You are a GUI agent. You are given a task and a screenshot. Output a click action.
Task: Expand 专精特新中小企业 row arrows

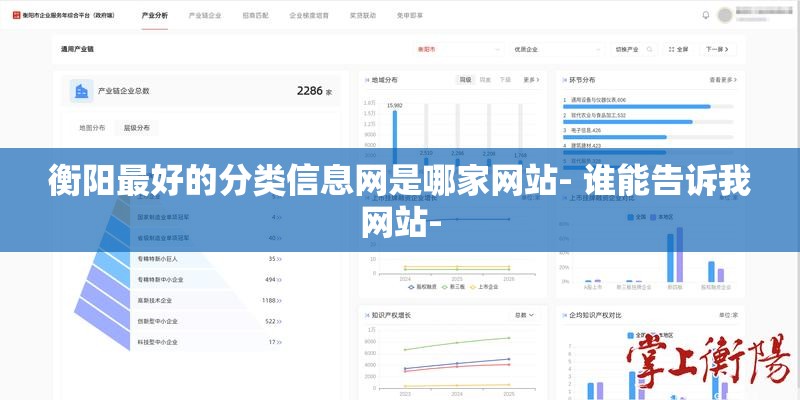pos(279,280)
